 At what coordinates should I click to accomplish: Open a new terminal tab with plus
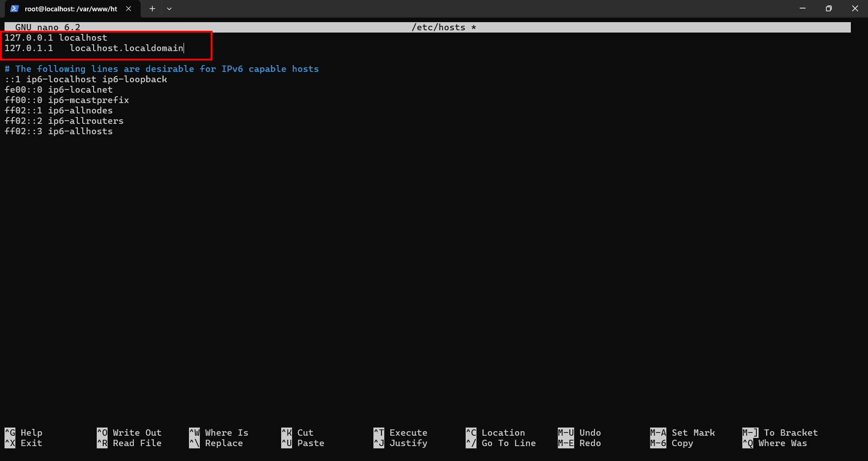coord(152,9)
